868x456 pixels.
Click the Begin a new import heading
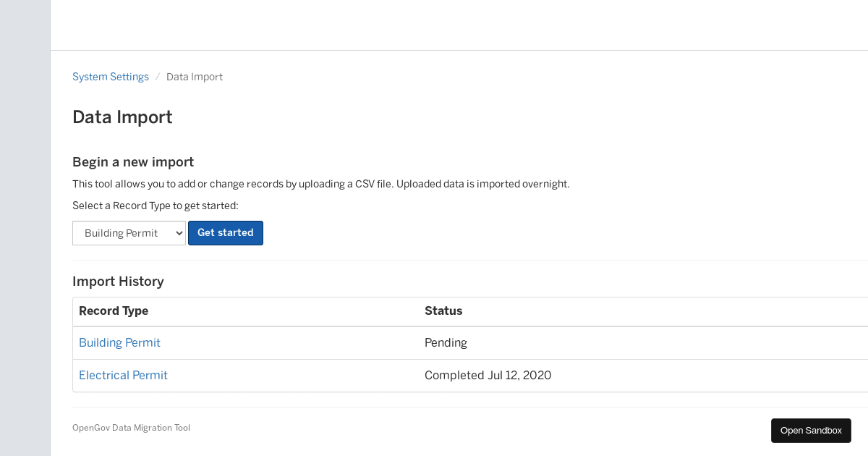133,161
